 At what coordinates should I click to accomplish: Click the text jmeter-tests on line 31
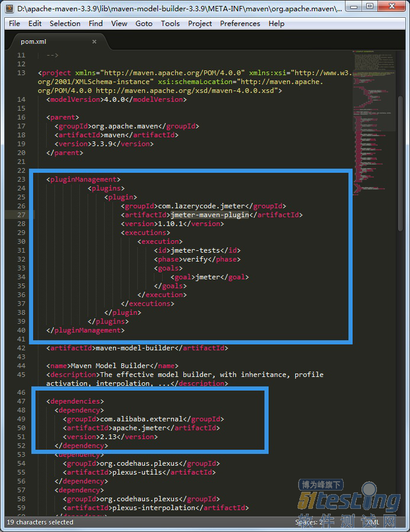[195, 250]
